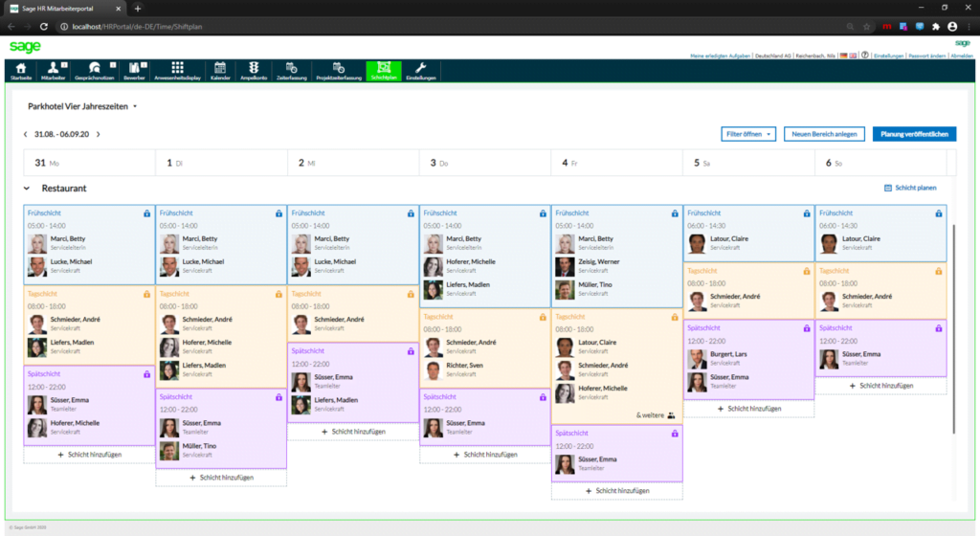Screen dimensions: 980x536
Task: Go to the next week with right arrow
Action: pyautogui.click(x=99, y=134)
